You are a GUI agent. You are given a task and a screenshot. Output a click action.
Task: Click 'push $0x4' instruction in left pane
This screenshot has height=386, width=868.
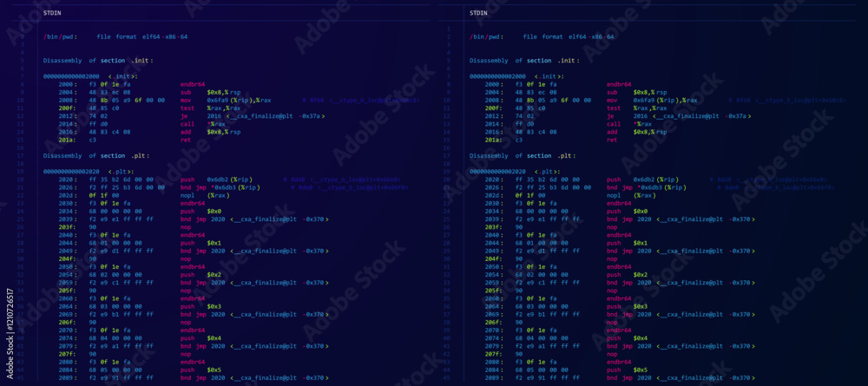click(x=201, y=338)
